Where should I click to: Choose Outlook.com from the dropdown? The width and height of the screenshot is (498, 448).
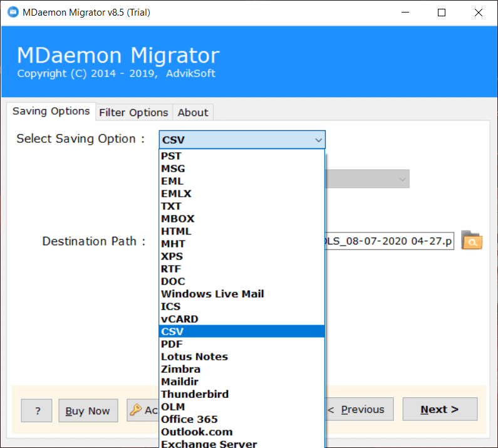pyautogui.click(x=242, y=432)
